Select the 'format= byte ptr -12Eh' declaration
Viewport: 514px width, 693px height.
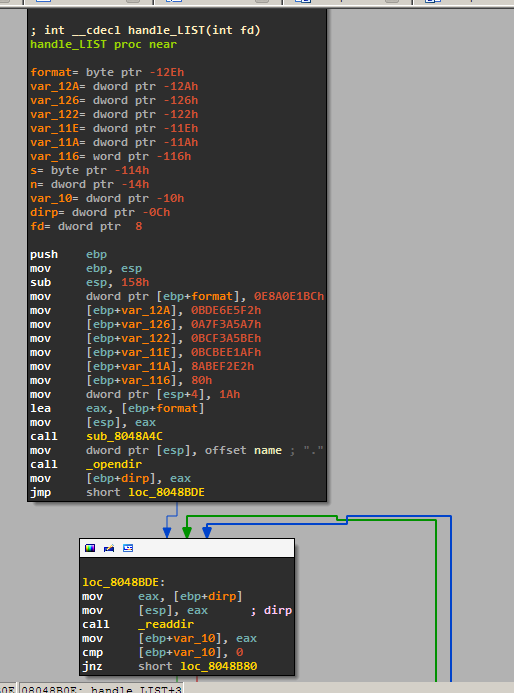click(107, 72)
